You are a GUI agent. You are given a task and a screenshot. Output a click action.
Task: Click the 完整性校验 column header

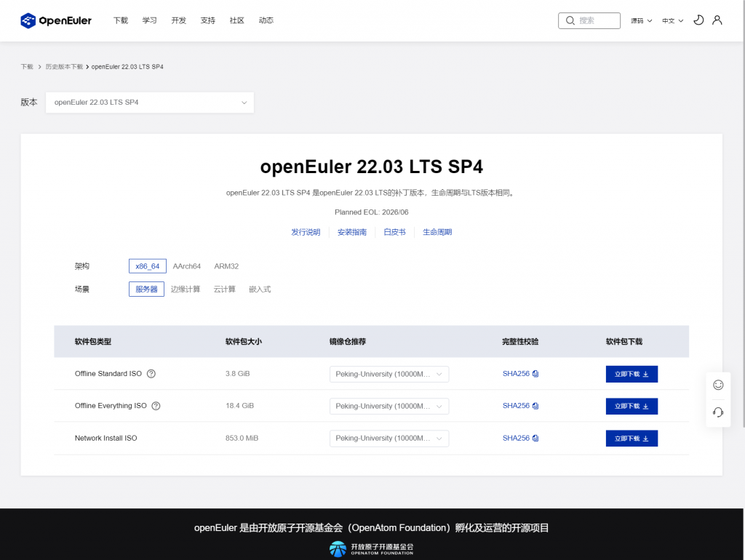(x=520, y=342)
